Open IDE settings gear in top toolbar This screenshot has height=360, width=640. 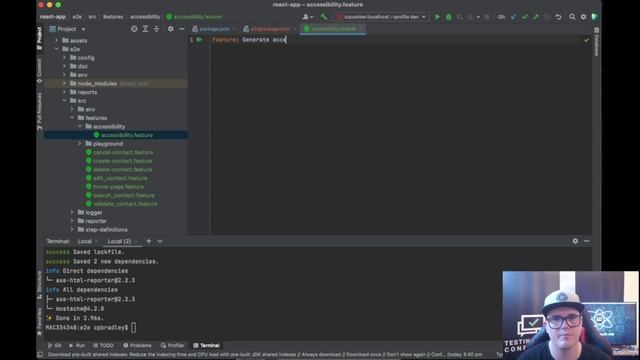pyautogui.click(x=583, y=17)
